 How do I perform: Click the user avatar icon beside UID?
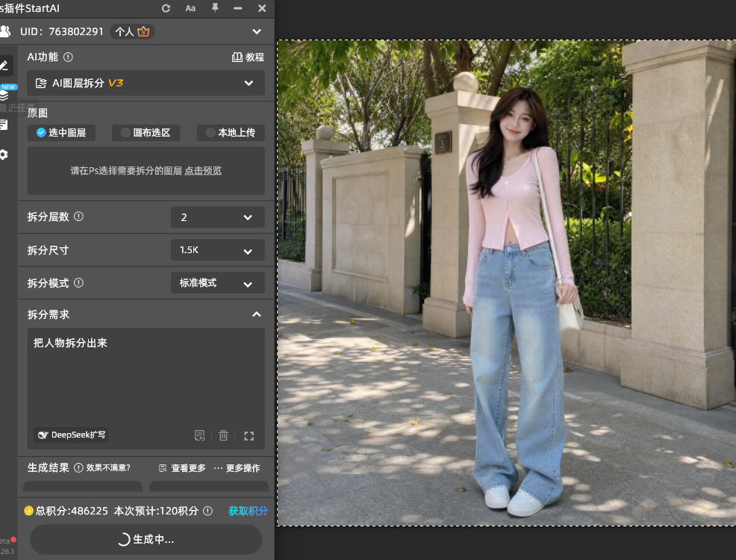point(5,31)
